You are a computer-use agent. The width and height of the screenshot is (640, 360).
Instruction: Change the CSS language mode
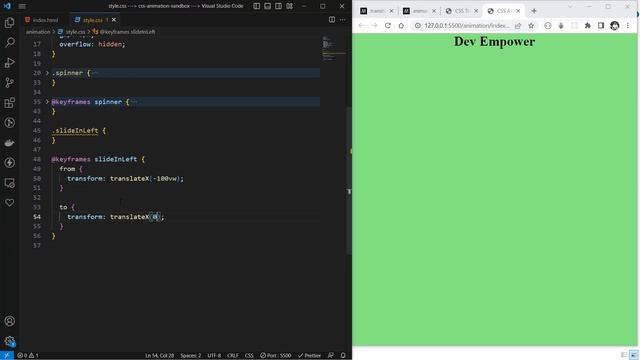pos(249,356)
